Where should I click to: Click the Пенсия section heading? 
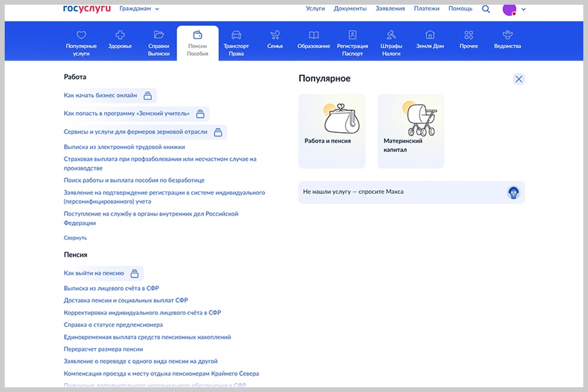(x=75, y=255)
